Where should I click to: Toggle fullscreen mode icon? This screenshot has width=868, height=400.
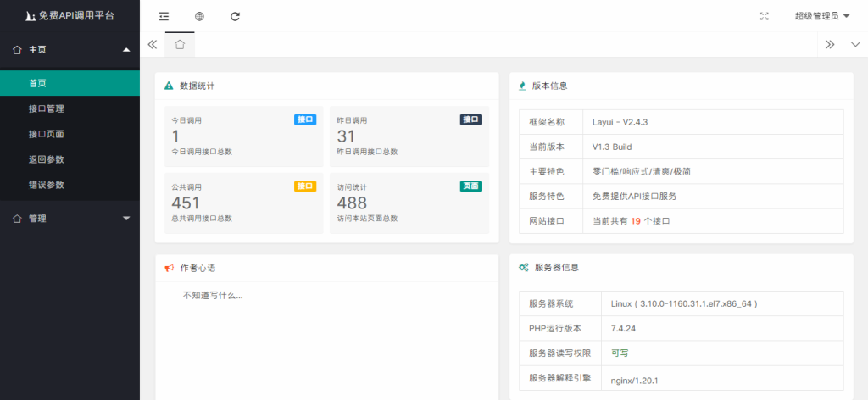tap(765, 16)
